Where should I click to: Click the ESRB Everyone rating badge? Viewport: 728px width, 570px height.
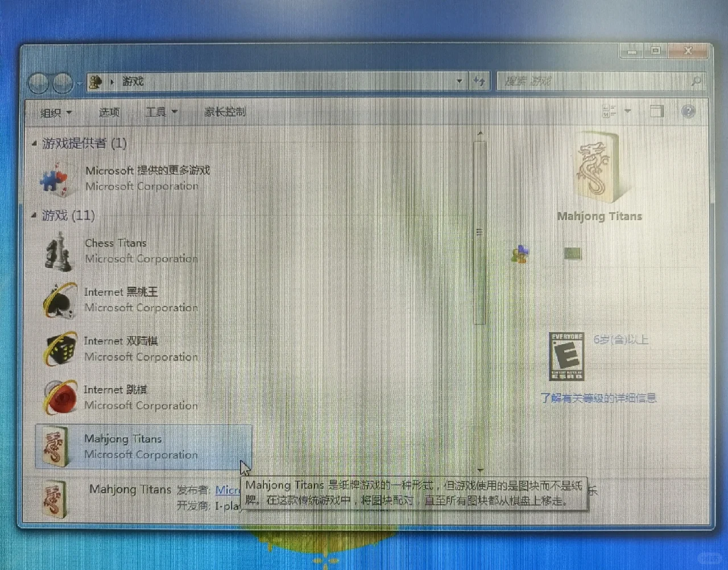[x=566, y=357]
